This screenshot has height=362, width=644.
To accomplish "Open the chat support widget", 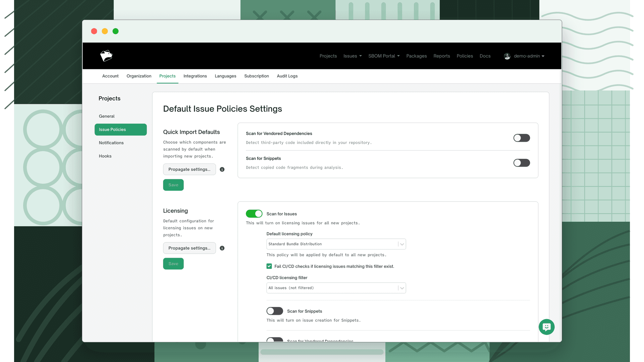I will [x=546, y=327].
